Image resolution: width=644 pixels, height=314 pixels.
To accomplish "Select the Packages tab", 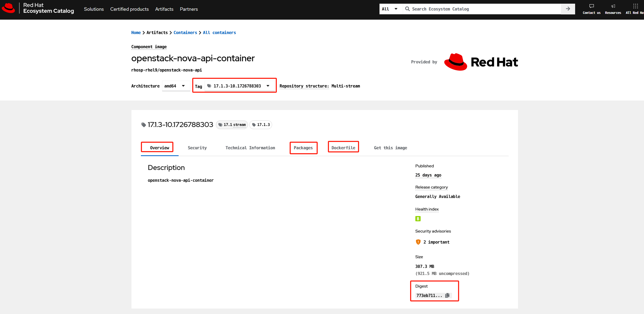I will coord(303,147).
